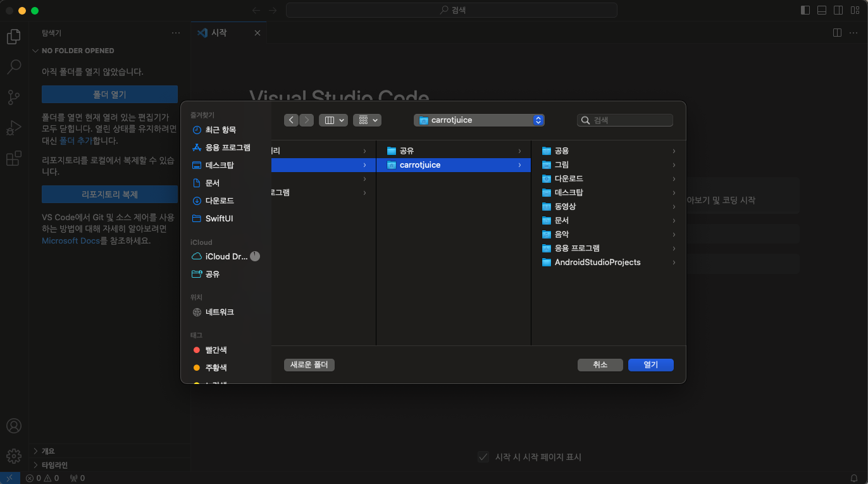This screenshot has width=868, height=484.
Task: Focus the file dialog 검색 field
Action: tap(625, 120)
